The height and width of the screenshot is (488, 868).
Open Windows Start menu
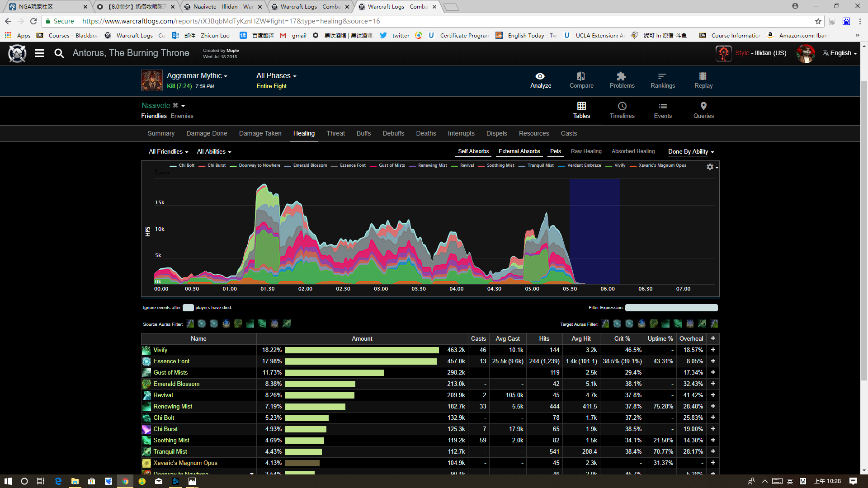[8, 481]
